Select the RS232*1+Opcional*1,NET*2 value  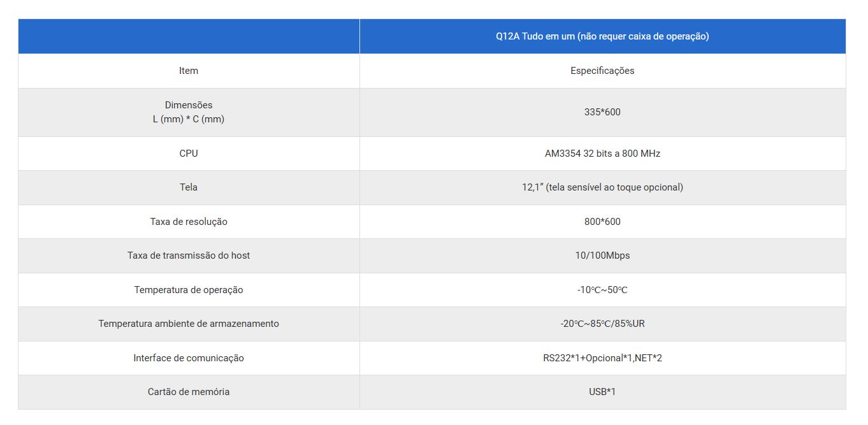(x=602, y=358)
